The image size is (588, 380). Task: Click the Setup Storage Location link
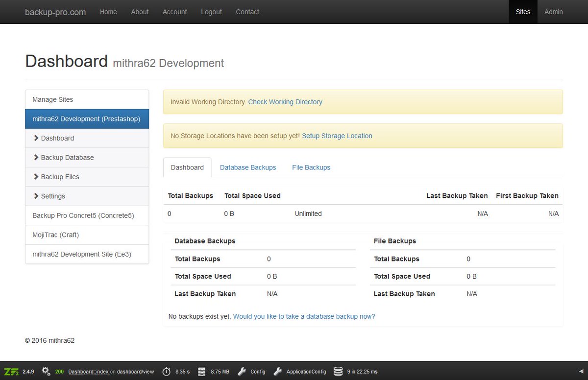[337, 136]
